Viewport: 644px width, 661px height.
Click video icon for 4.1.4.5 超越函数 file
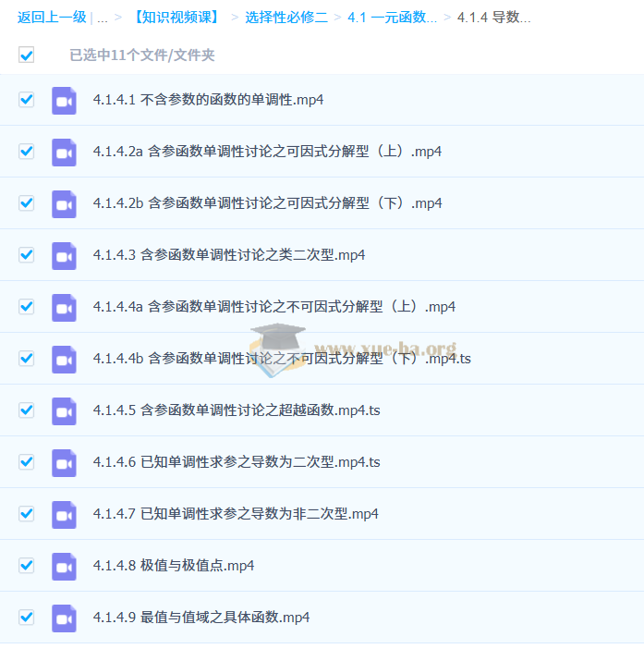tap(64, 410)
